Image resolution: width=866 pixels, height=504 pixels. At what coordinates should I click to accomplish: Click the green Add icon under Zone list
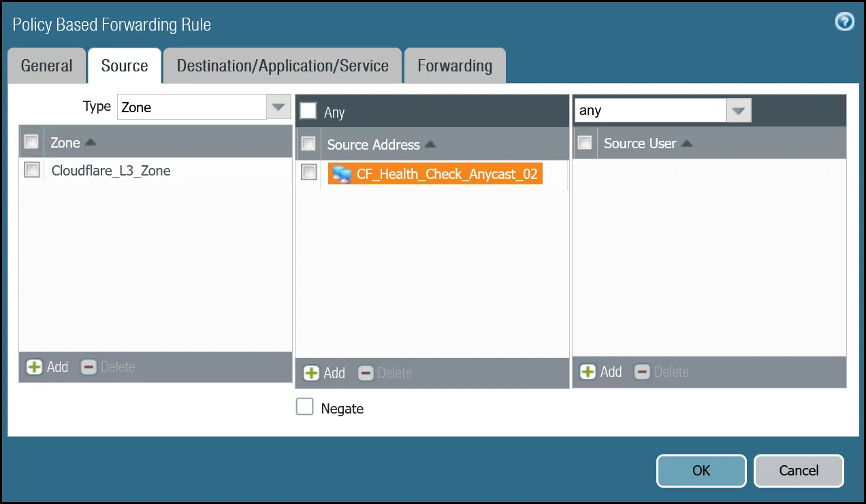point(34,367)
